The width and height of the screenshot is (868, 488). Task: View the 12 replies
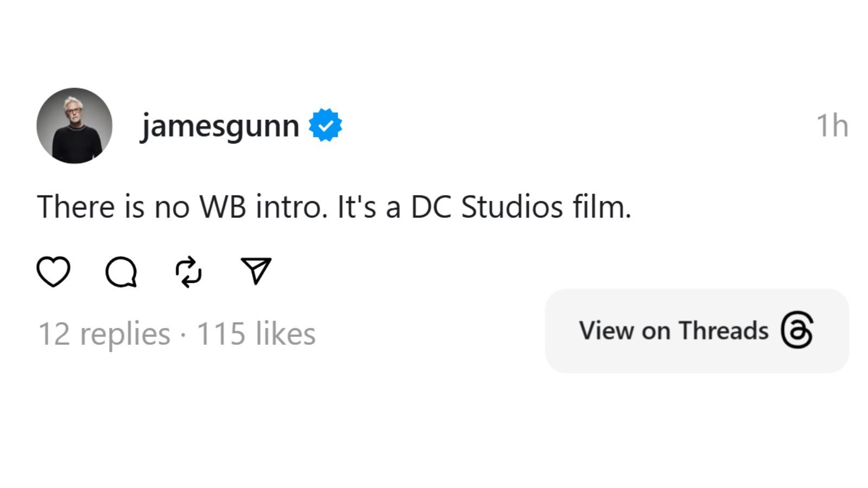[104, 333]
